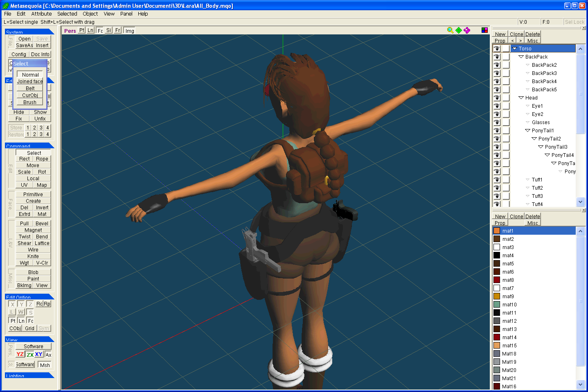Choose Brush in Select popup
This screenshot has height=392, width=588.
[30, 102]
